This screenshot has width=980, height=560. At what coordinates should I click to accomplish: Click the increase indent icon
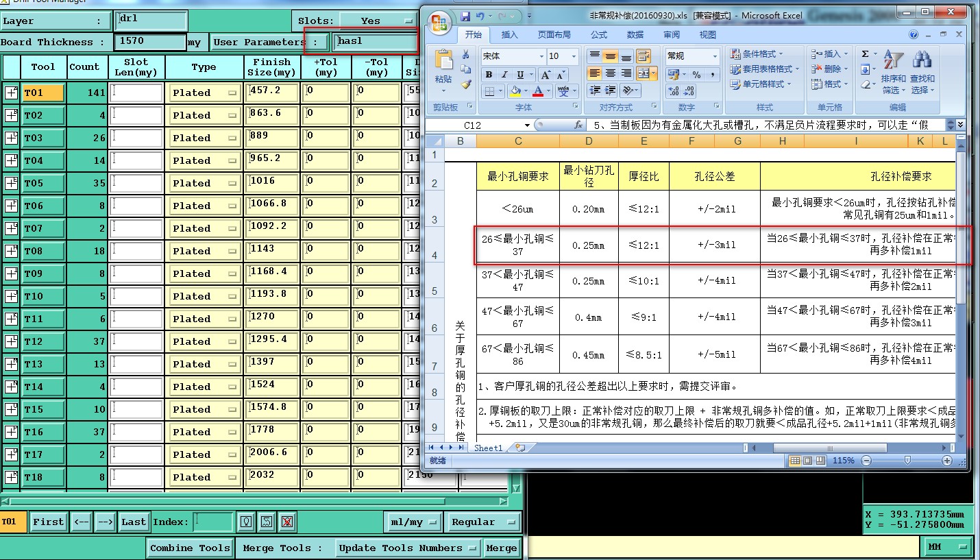click(x=610, y=90)
